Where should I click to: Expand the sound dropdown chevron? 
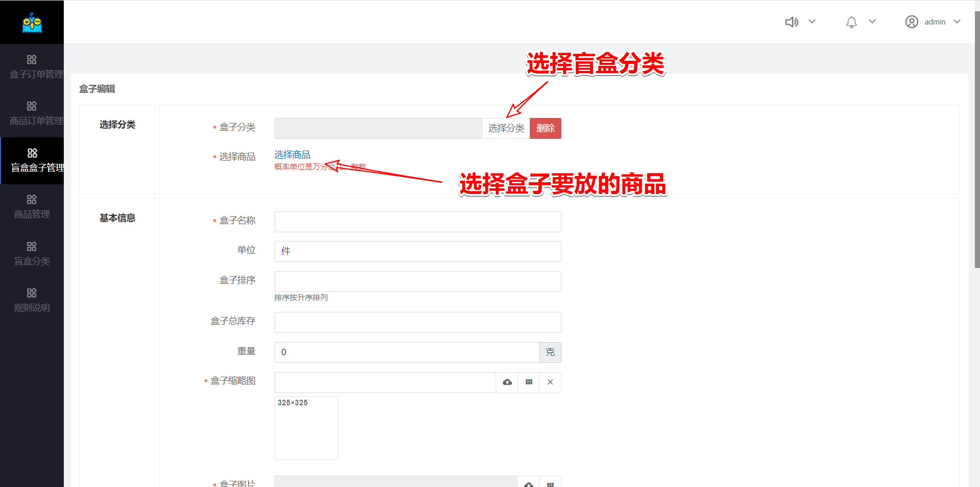click(x=812, y=21)
